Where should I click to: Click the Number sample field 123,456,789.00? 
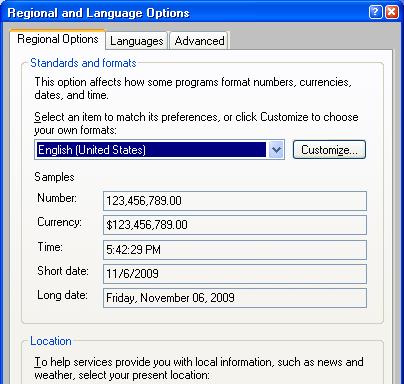tap(235, 201)
